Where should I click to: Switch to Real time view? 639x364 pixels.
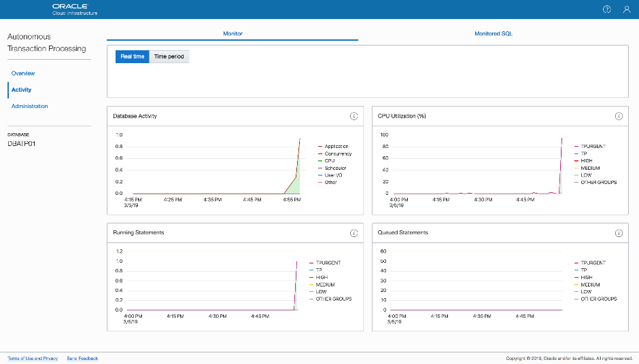(x=132, y=57)
